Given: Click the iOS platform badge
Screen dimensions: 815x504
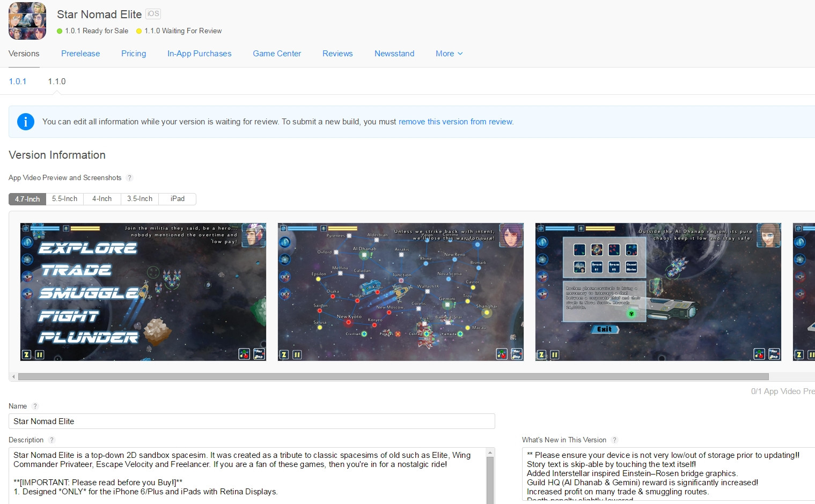Looking at the screenshot, I should [153, 14].
